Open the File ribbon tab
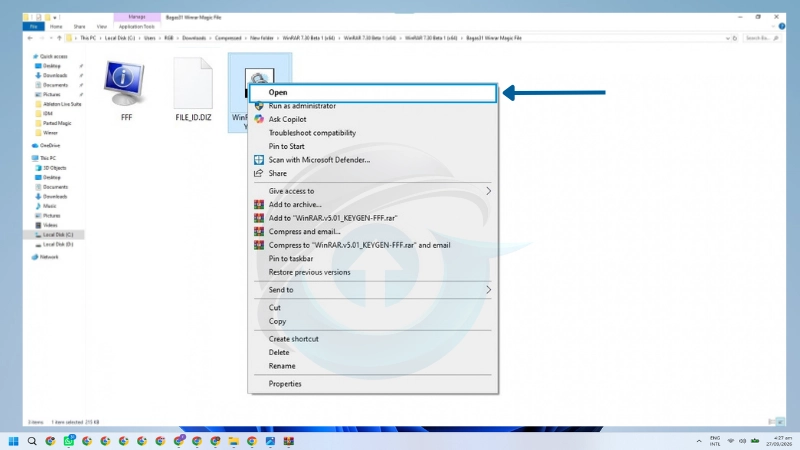800x450 pixels. click(x=34, y=27)
